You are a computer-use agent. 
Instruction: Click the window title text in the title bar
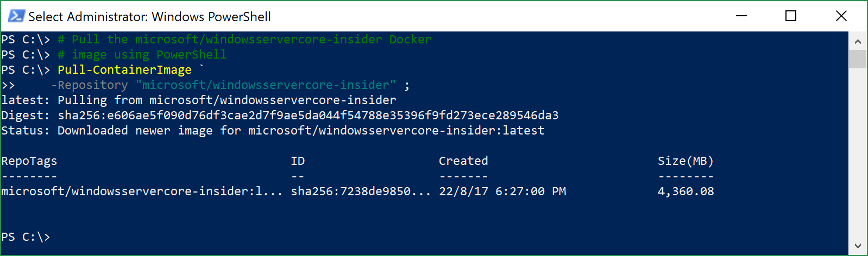click(149, 17)
